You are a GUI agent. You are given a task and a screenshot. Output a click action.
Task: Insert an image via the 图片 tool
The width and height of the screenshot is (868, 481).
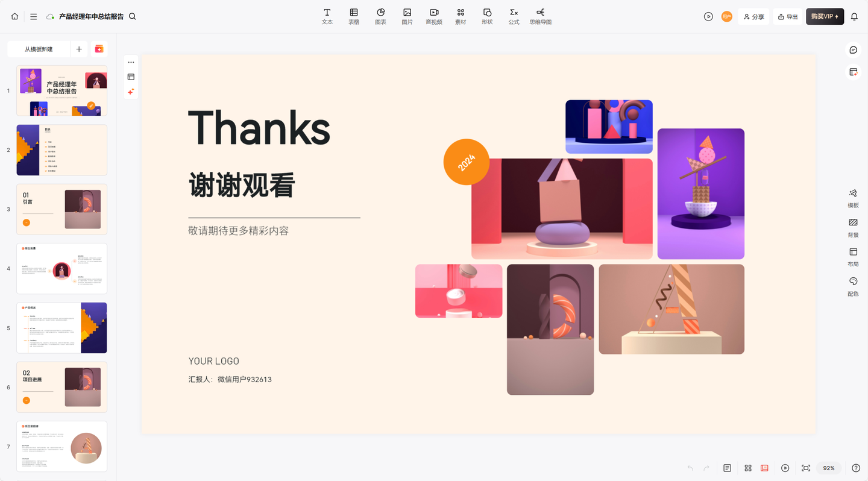click(407, 16)
